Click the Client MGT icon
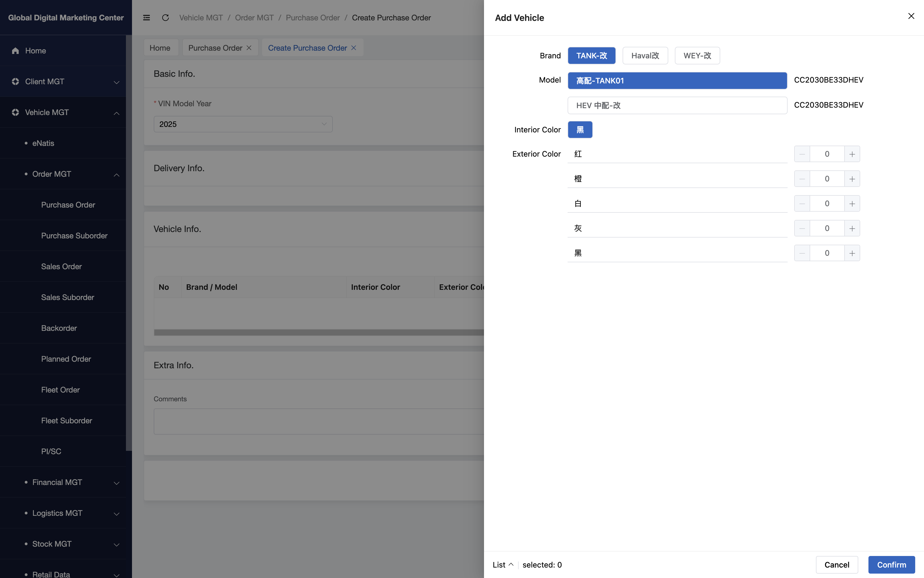 [x=15, y=81]
